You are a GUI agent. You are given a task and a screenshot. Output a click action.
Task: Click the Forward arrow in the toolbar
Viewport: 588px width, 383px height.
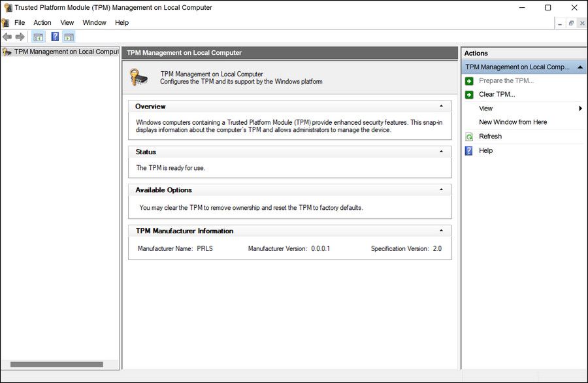point(20,37)
